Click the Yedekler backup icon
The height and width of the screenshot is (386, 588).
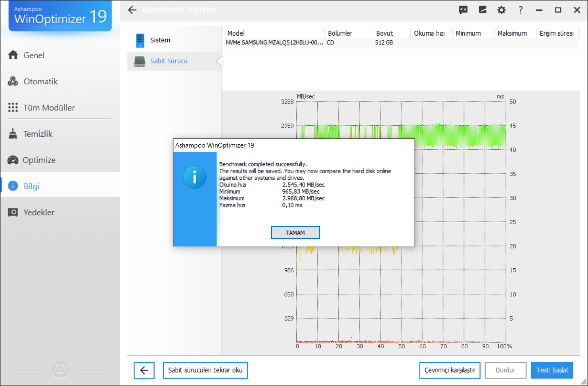pos(13,212)
